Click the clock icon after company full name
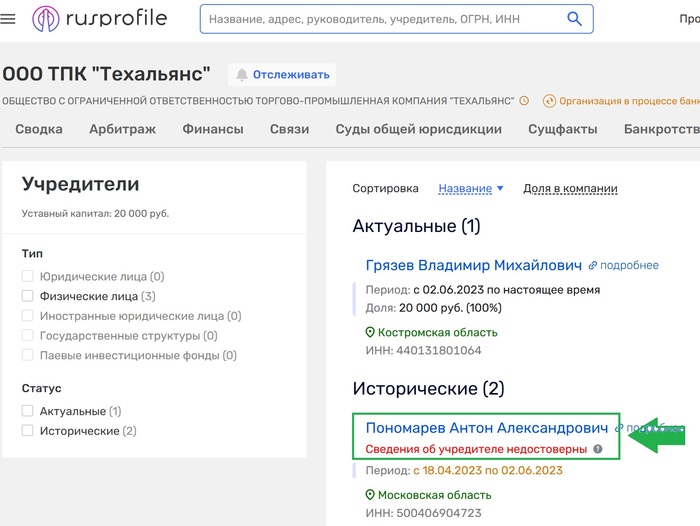 (x=524, y=101)
